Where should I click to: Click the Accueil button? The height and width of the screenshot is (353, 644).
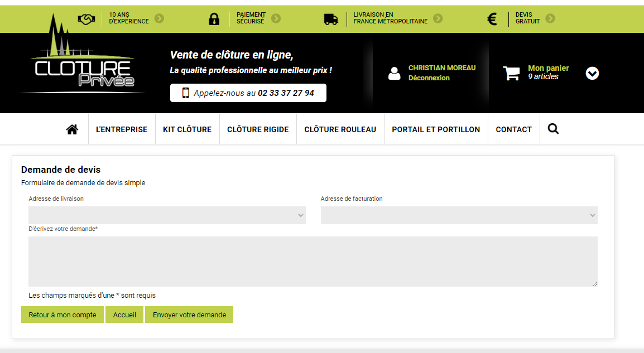(124, 315)
